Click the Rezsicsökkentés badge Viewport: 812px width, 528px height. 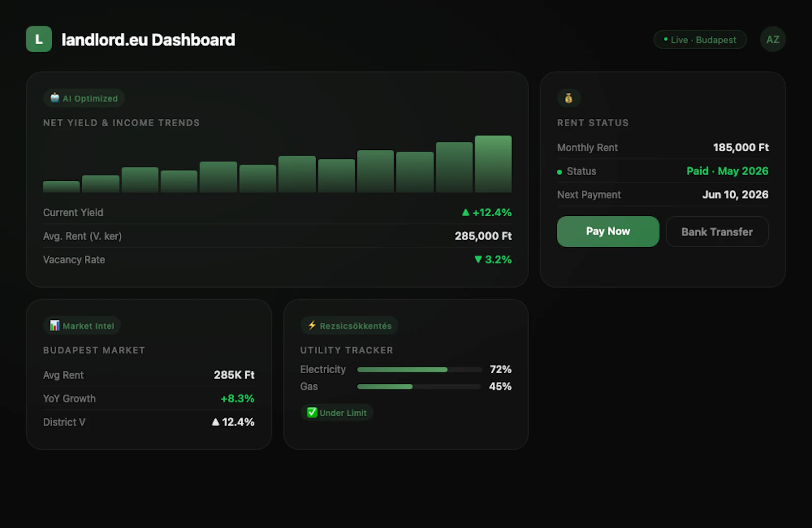tap(349, 325)
